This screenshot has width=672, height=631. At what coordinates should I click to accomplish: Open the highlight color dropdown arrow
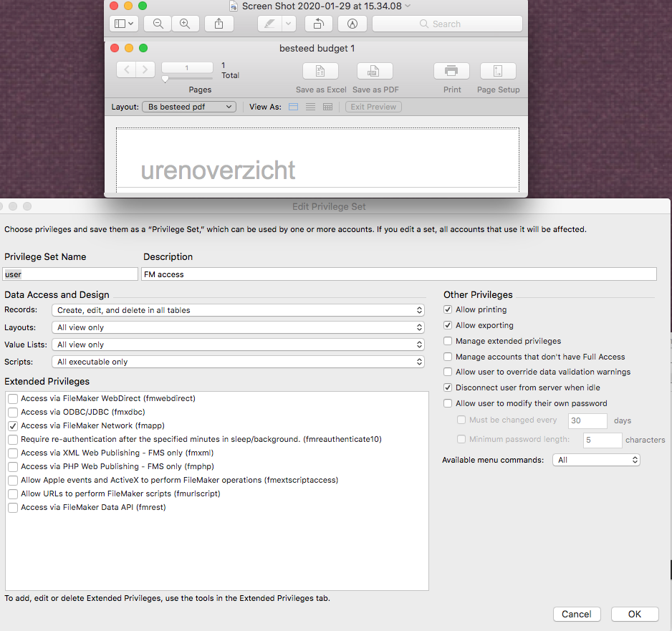point(289,24)
